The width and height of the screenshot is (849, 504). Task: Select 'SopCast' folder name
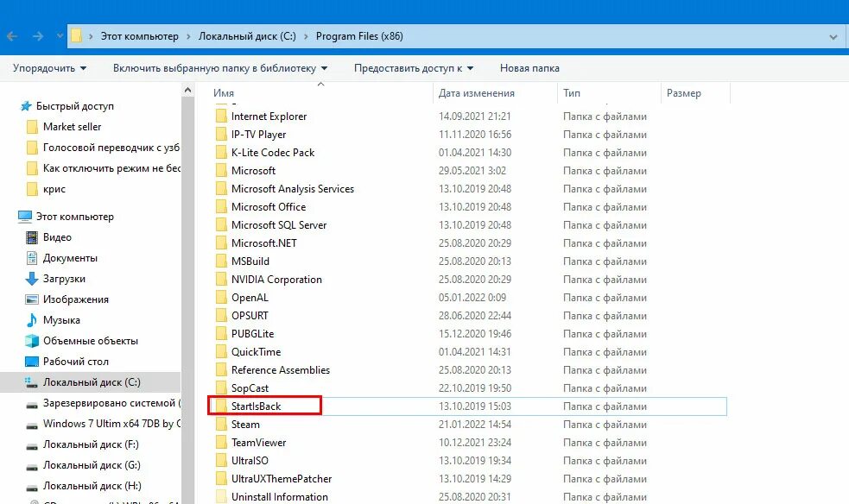(x=250, y=387)
